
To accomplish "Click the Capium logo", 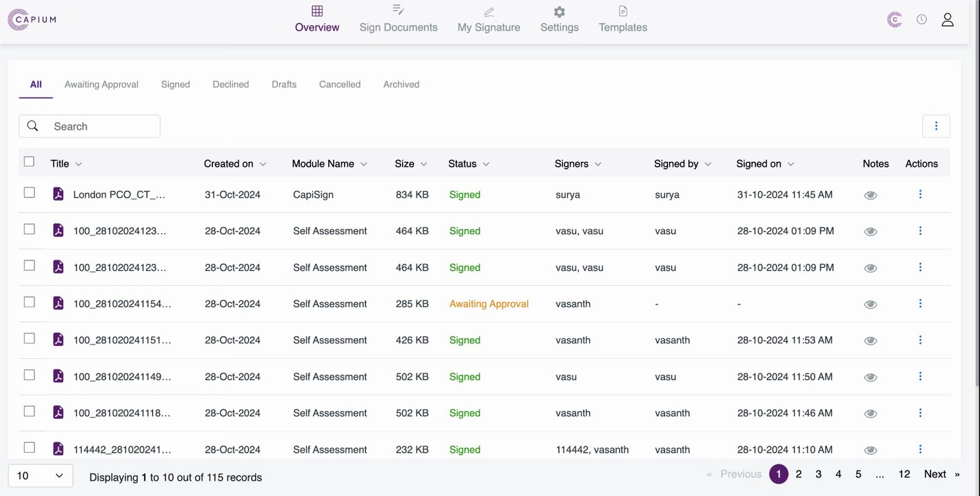I will [x=32, y=19].
